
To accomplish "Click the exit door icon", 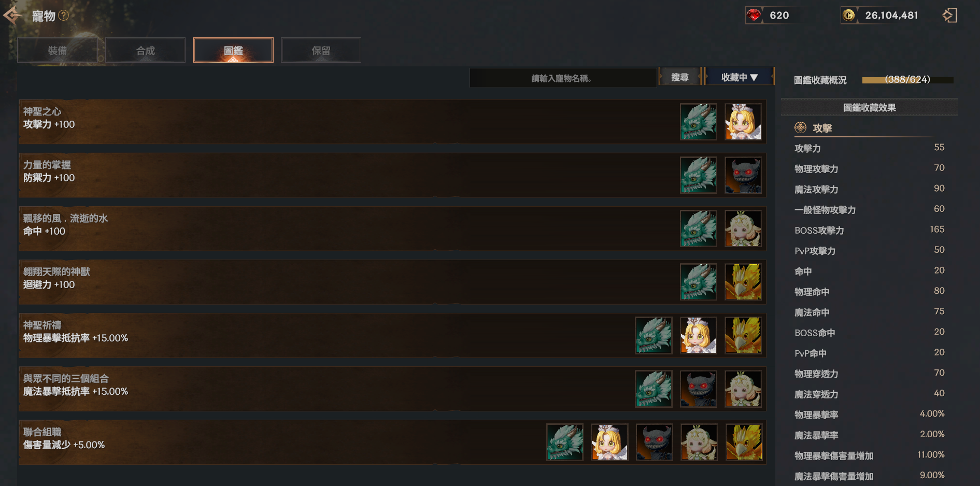I will [x=949, y=15].
